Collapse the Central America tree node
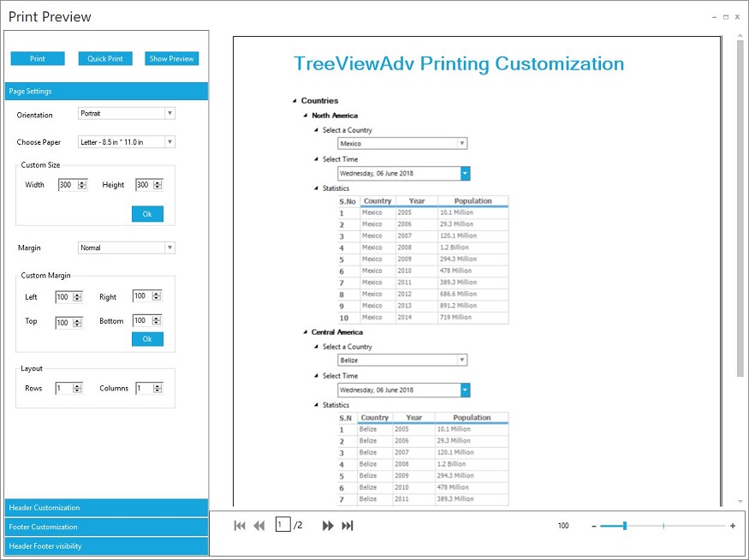This screenshot has width=749, height=560. pos(306,332)
